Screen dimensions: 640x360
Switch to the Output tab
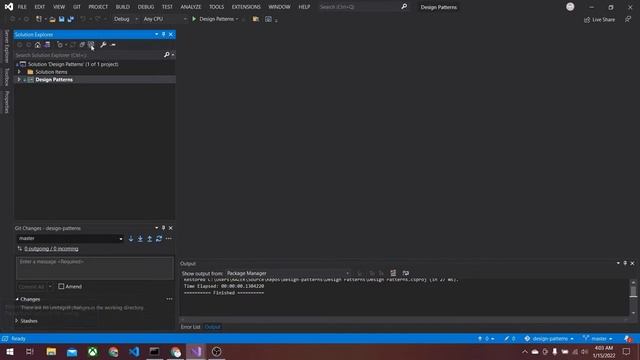(x=212, y=327)
